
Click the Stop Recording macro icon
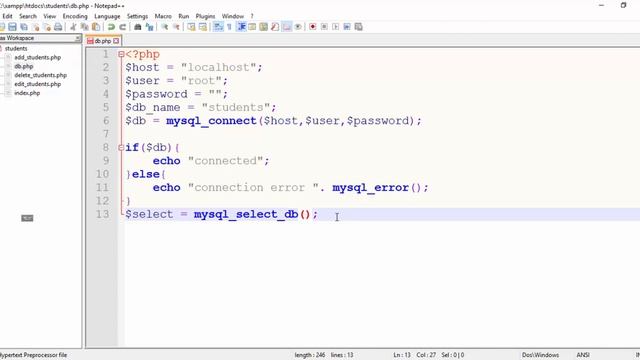point(324,27)
